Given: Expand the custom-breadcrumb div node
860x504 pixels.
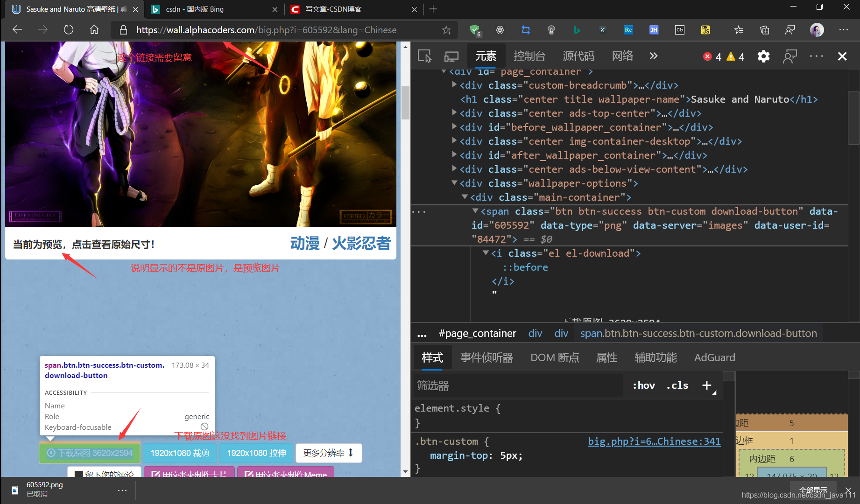Looking at the screenshot, I should (454, 85).
